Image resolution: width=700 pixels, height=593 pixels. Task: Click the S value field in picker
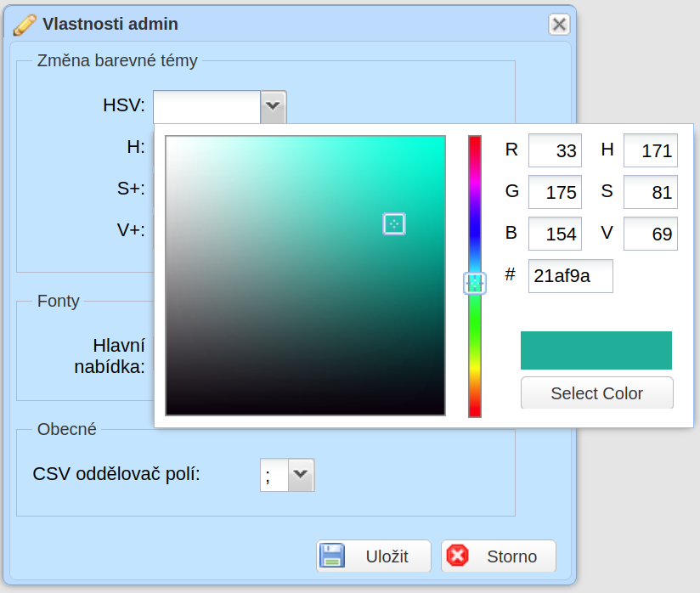point(651,192)
